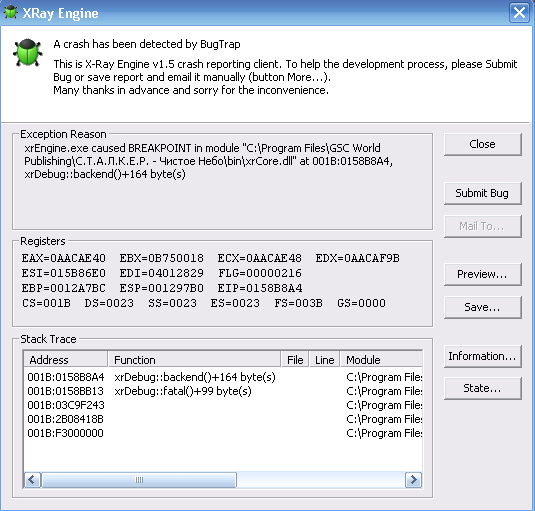Select the 001B:F3000000 stack trace entry
The height and width of the screenshot is (511, 535).
[223, 433]
